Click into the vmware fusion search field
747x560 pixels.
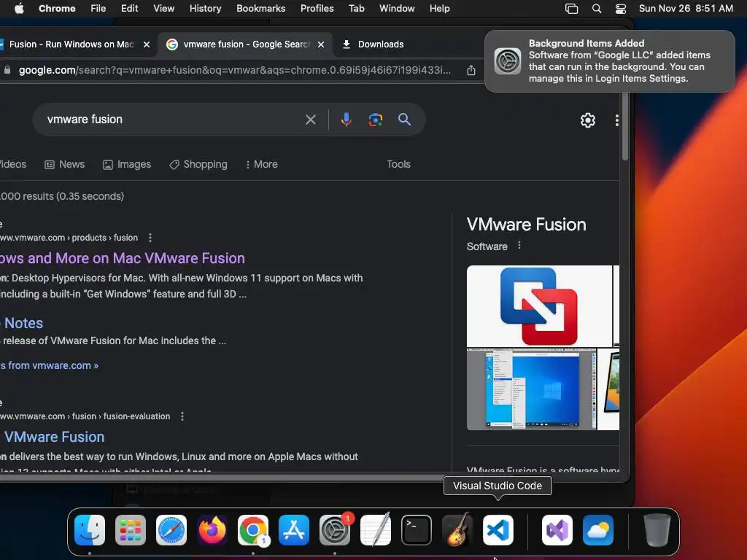coord(171,120)
